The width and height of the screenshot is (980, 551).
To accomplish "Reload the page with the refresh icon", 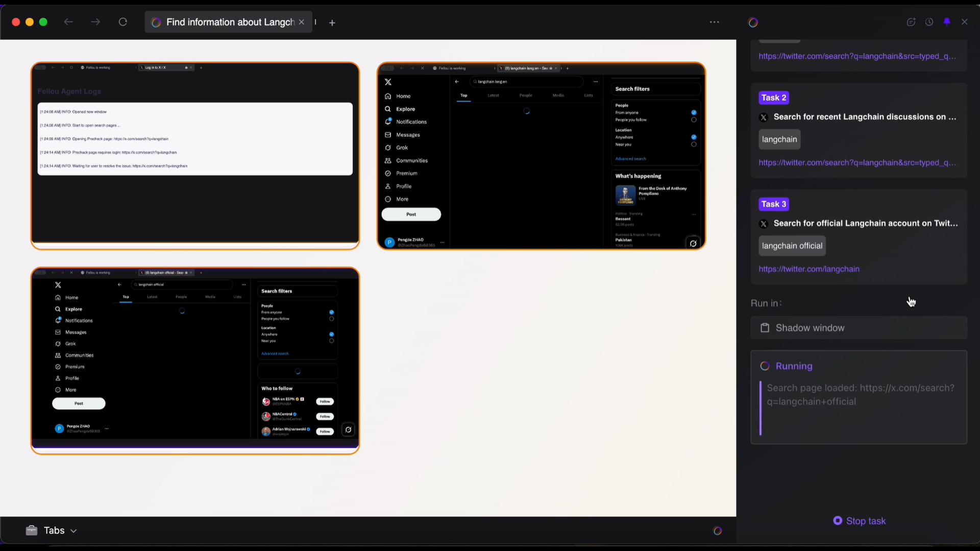I will [x=123, y=22].
